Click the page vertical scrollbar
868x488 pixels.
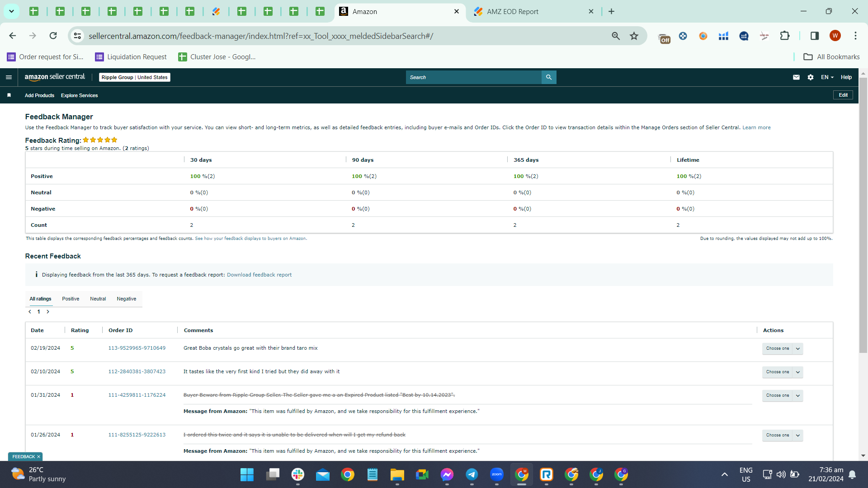[863, 215]
